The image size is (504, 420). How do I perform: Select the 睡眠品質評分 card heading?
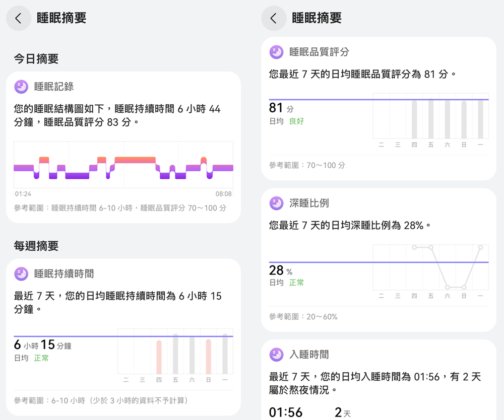click(x=319, y=52)
